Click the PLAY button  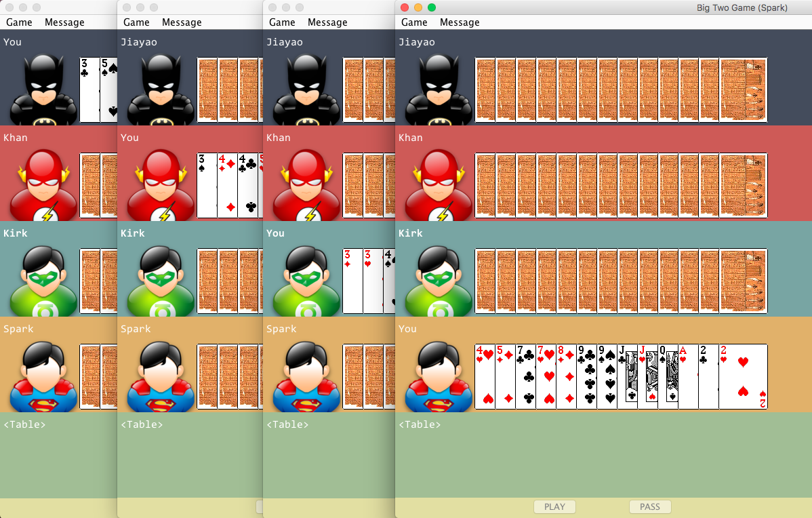tap(554, 506)
